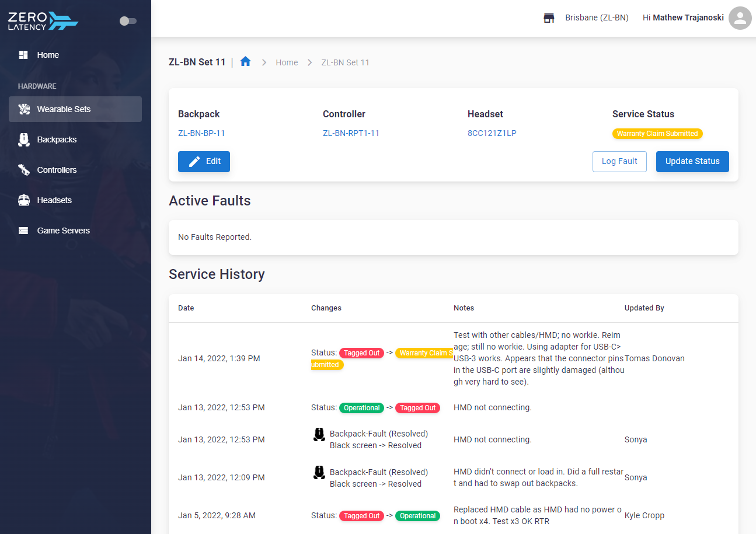Select the Jan 13, 2022, 12:09 PM date
This screenshot has width=756, height=534.
click(x=221, y=477)
